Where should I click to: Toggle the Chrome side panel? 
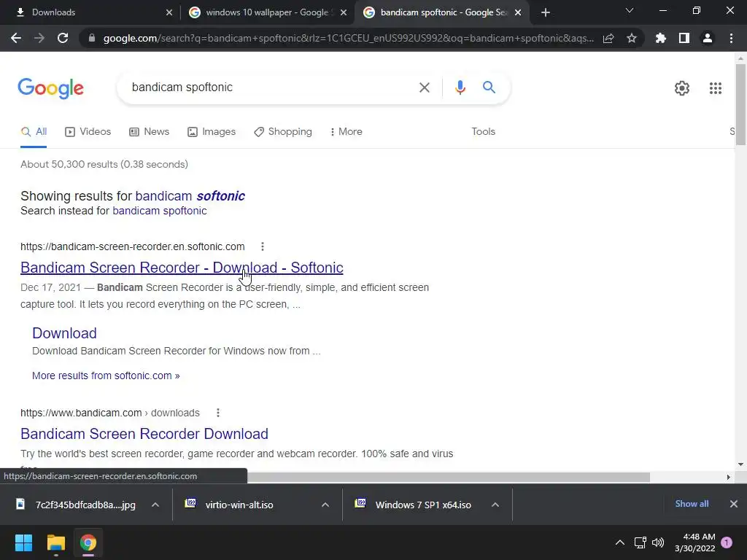(684, 38)
